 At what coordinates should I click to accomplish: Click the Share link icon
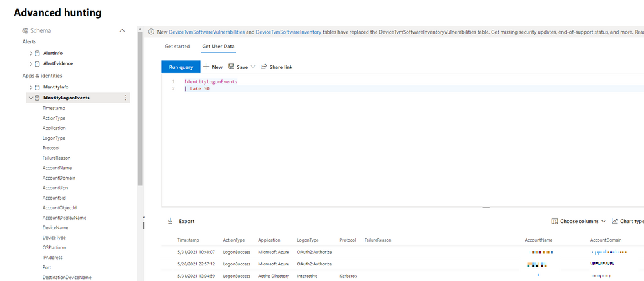click(264, 67)
